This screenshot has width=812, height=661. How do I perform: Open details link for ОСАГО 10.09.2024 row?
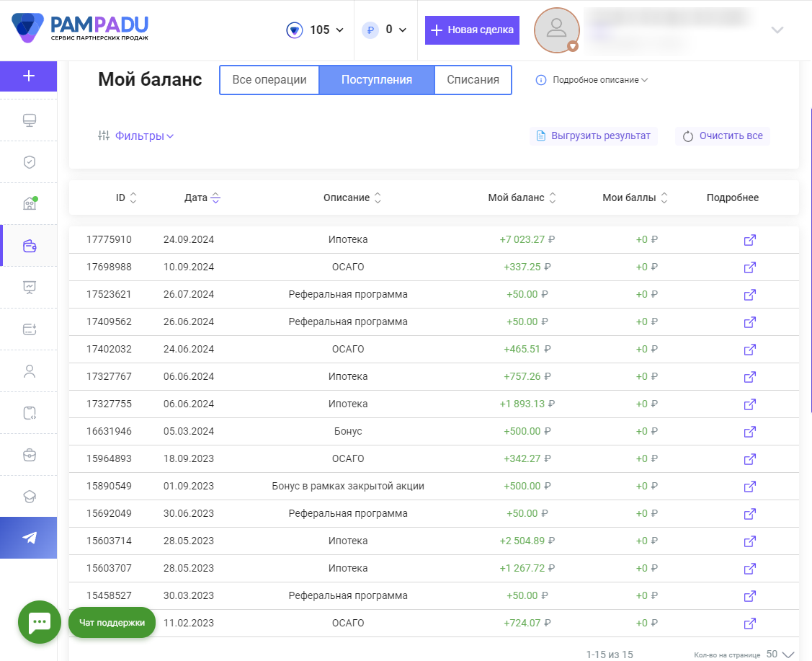tap(749, 267)
